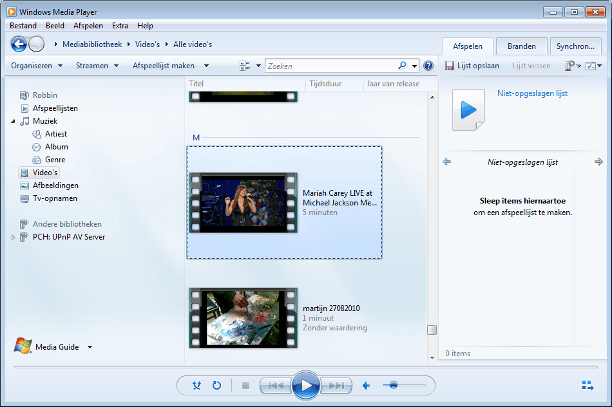Click the large play-list thumbnail icon
Viewport: 612px width, 407px height.
tap(468, 110)
